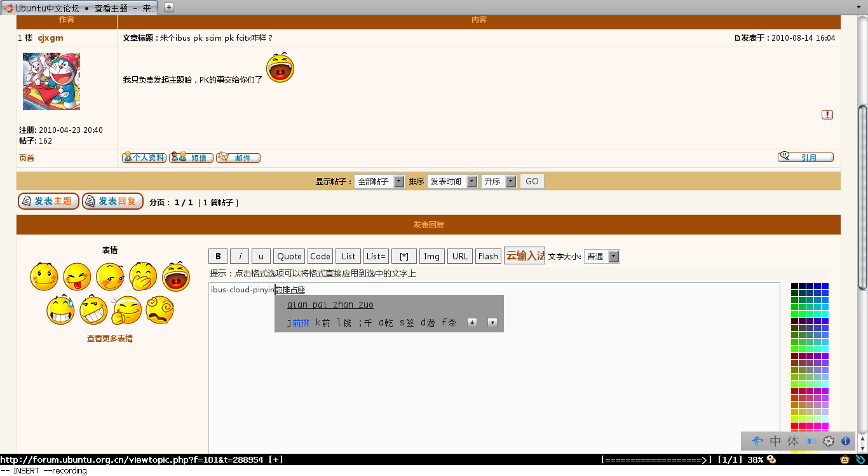The height and width of the screenshot is (476, 868).
Task: Open the 全部帖子 filter dropdown
Action: [379, 182]
